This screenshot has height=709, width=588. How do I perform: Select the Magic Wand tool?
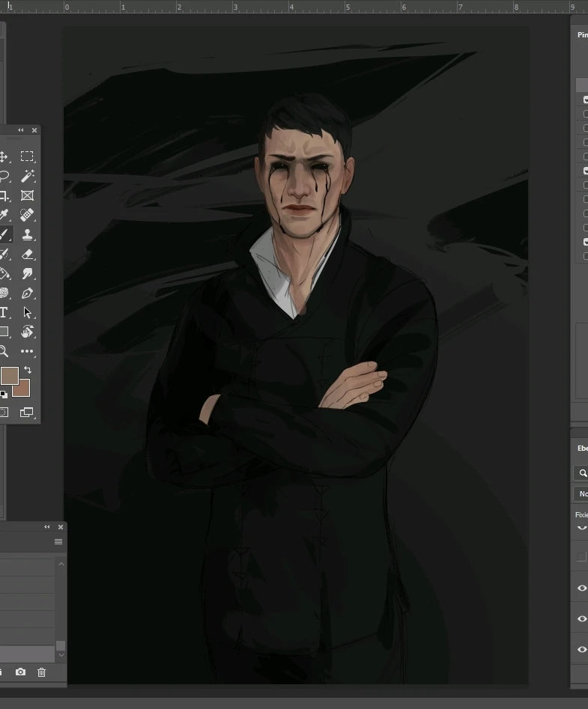click(x=27, y=176)
